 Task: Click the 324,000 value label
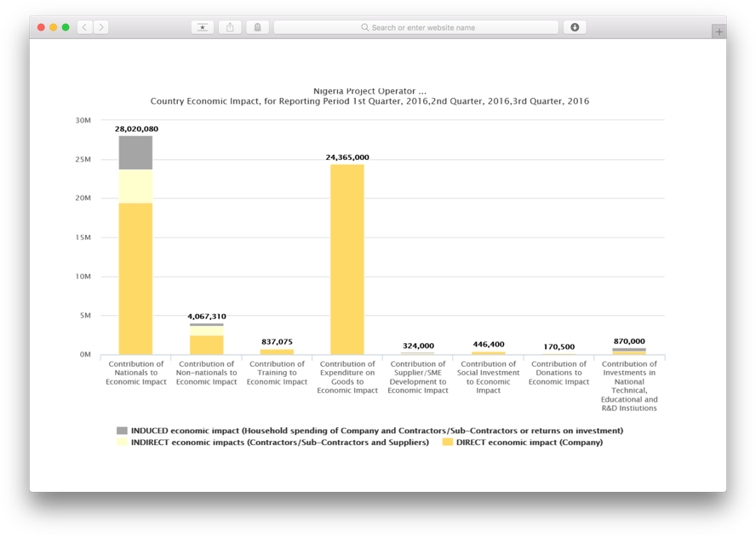coord(418,346)
